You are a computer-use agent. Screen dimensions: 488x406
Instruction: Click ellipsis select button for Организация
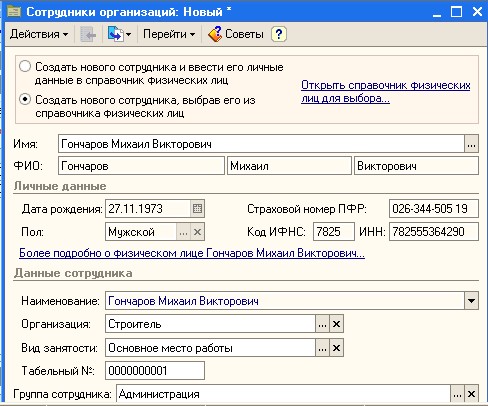point(322,324)
